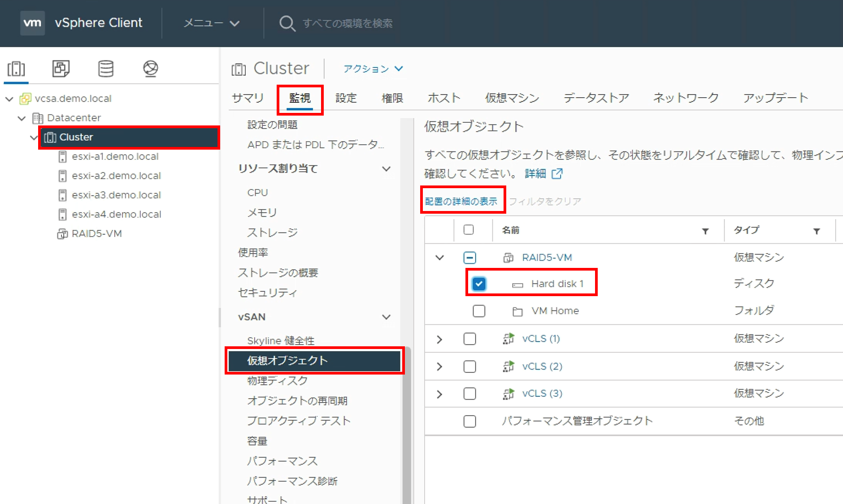Select 物理ディスク in the side menu
843x504 pixels.
[278, 381]
